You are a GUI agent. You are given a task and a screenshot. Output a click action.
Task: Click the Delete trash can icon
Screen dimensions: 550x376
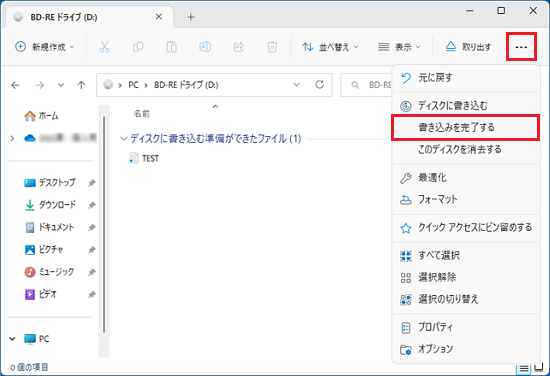[x=272, y=47]
